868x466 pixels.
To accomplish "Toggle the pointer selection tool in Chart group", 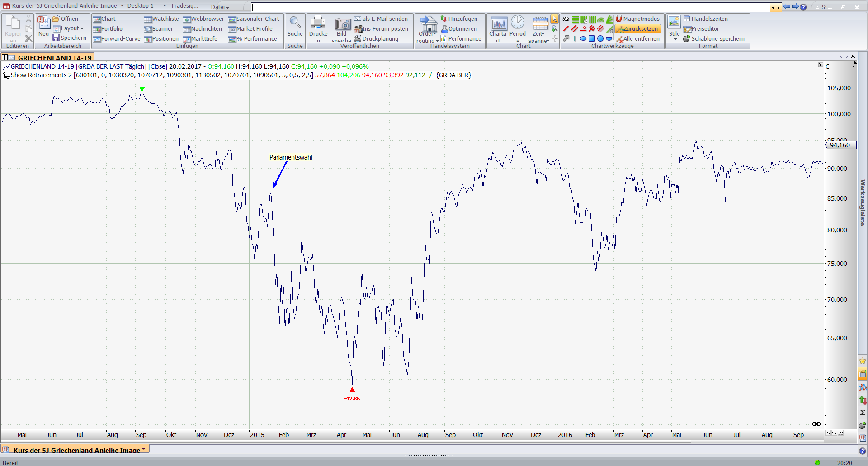I will (554, 19).
